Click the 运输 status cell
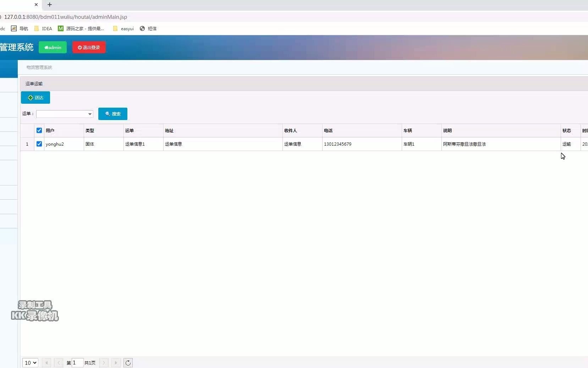This screenshot has height=368, width=588. coord(571,144)
